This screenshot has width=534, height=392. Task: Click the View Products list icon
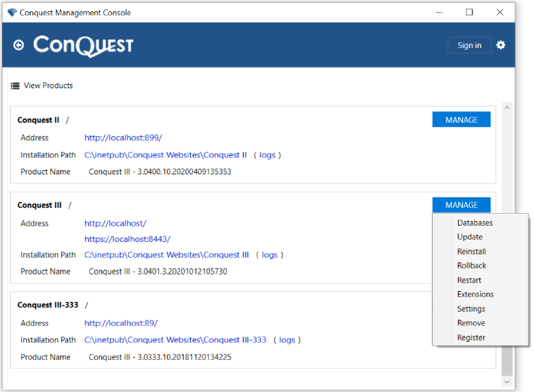(x=15, y=86)
